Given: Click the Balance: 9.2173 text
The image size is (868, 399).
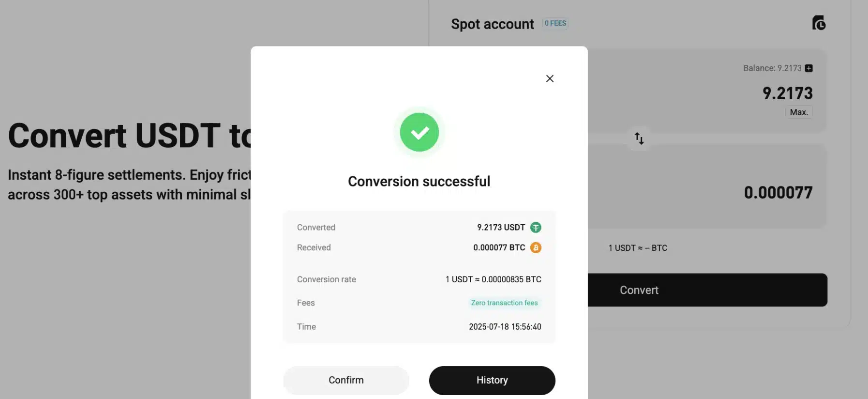Looking at the screenshot, I should 772,68.
